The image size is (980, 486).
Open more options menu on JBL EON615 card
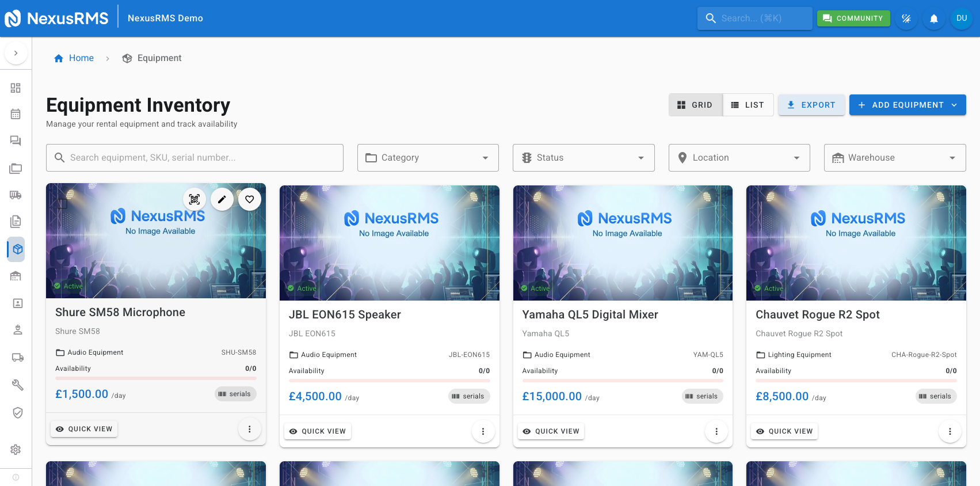pos(483,431)
